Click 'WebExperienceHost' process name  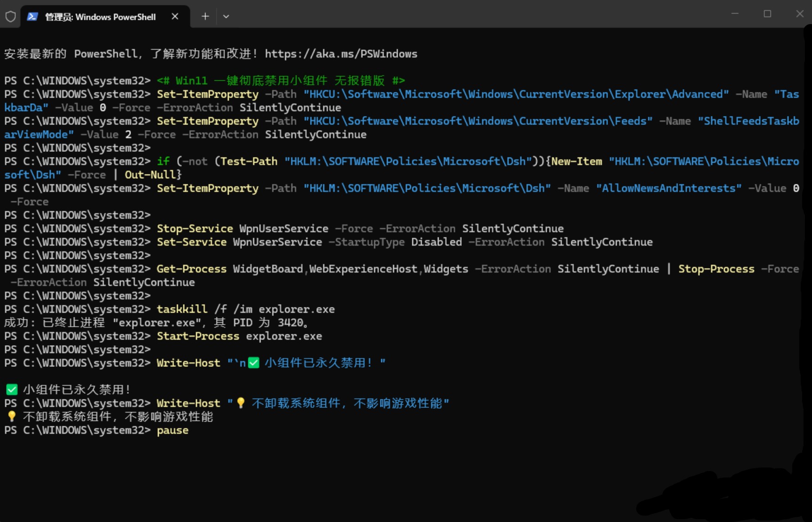click(363, 269)
